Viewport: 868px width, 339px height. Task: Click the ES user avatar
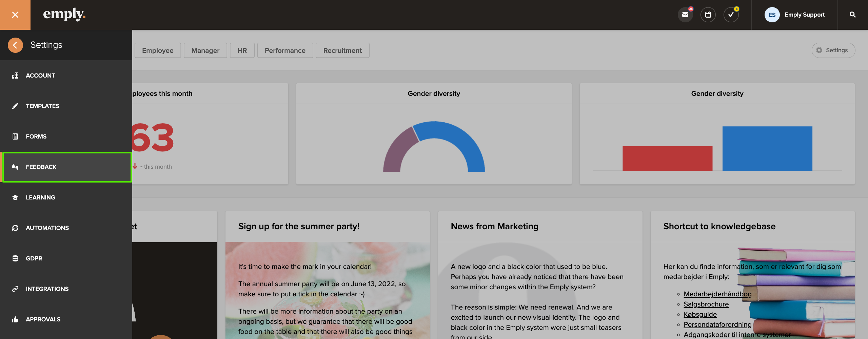[x=772, y=15]
